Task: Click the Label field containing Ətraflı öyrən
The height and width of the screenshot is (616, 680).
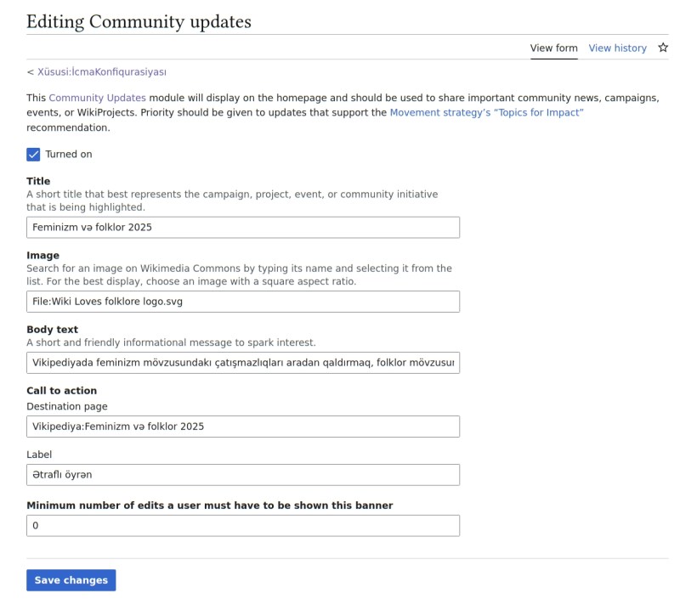Action: coord(243,475)
